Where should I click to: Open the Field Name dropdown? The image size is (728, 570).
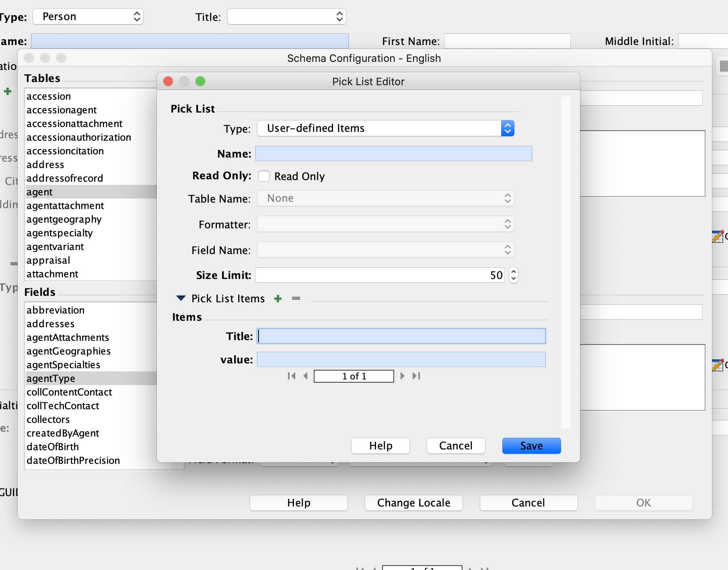pos(508,250)
